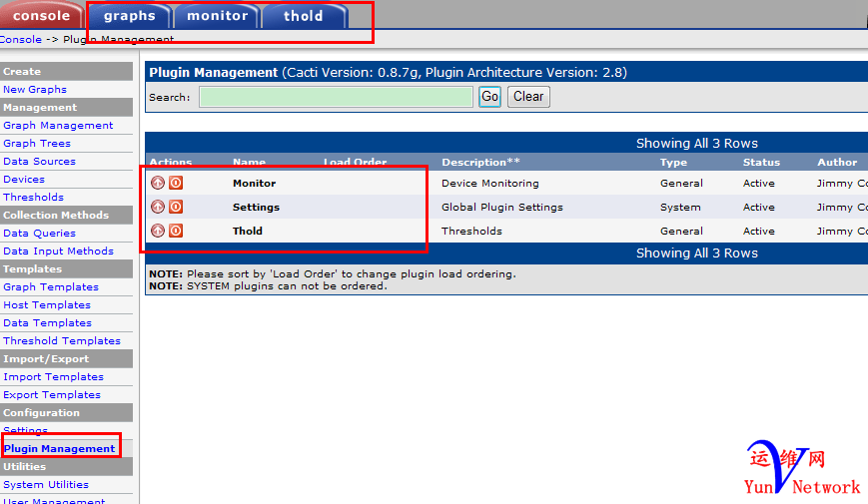Open Data Templates link

tap(48, 322)
